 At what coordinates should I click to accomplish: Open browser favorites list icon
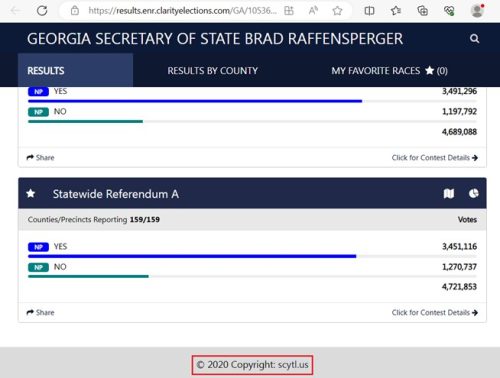click(x=396, y=11)
